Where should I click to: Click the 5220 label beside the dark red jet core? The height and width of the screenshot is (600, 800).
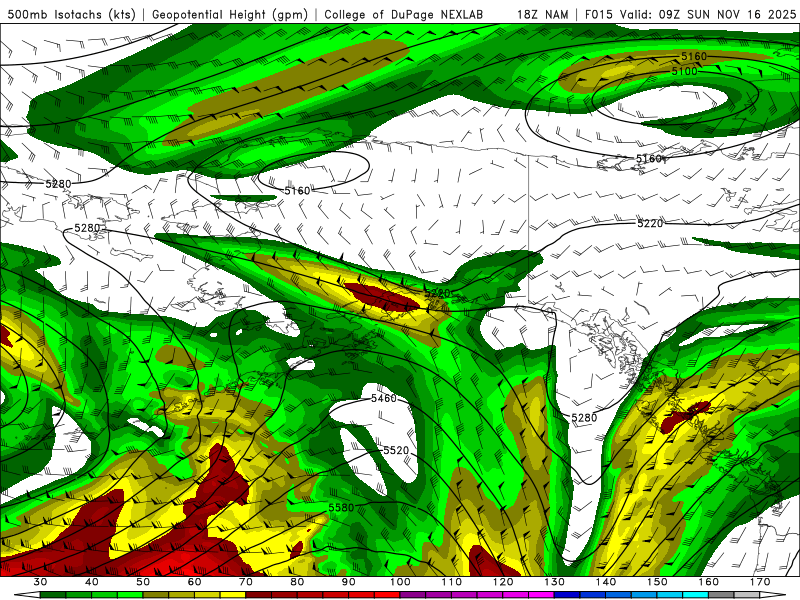tap(437, 293)
